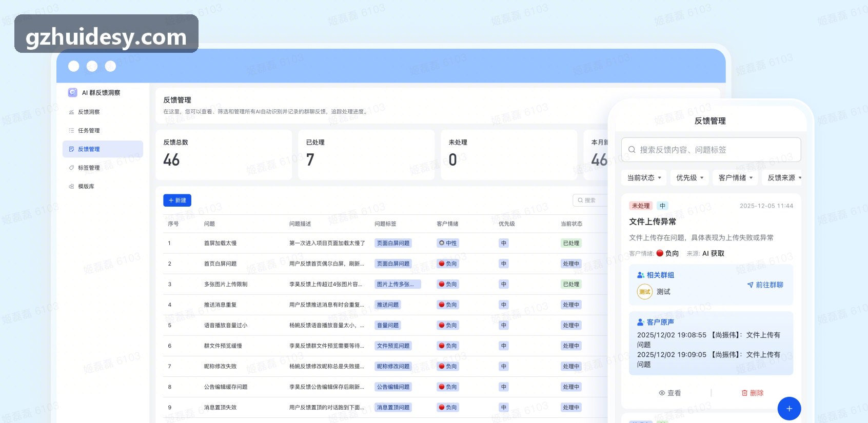This screenshot has height=423, width=868.
Task: Click the 昵称修改失败 table cell
Action: (220, 367)
